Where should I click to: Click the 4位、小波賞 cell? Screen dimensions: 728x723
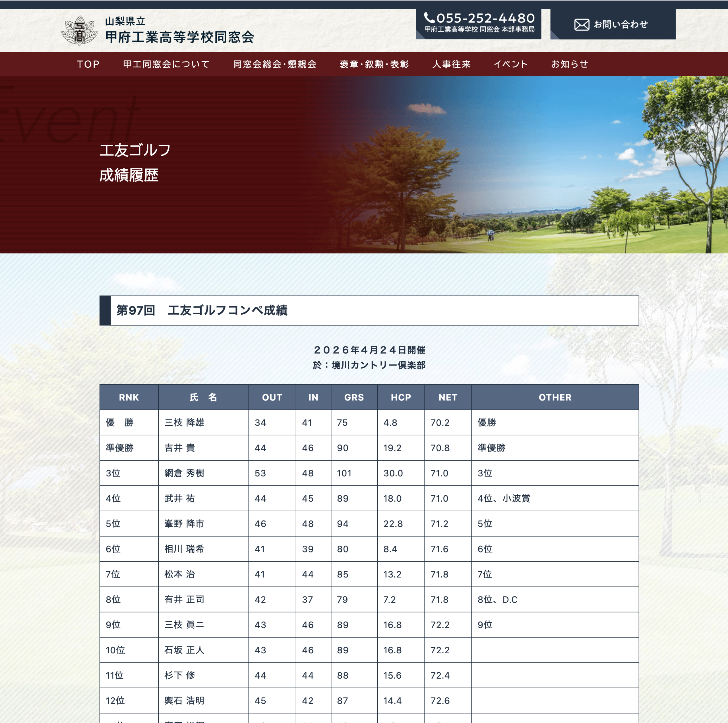tap(503, 498)
